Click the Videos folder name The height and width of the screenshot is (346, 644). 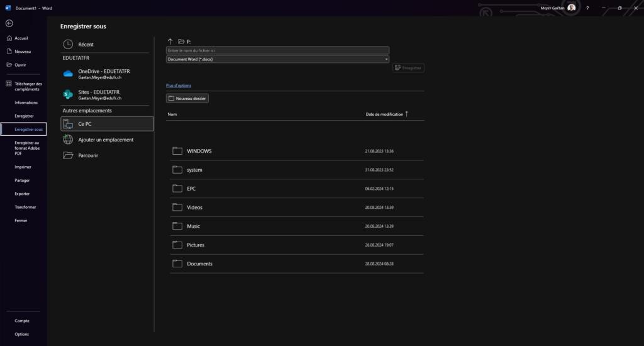[x=195, y=208]
